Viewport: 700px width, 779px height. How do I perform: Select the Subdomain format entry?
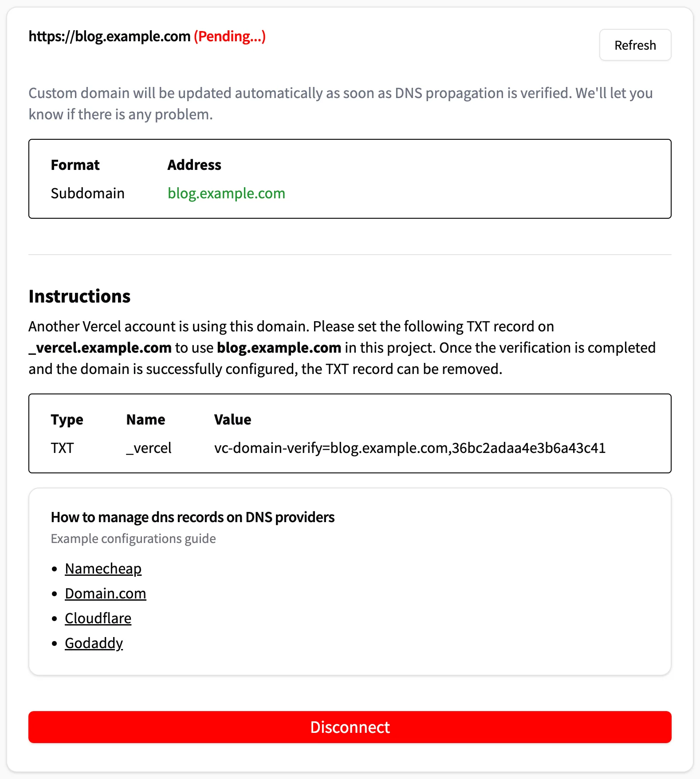click(87, 193)
